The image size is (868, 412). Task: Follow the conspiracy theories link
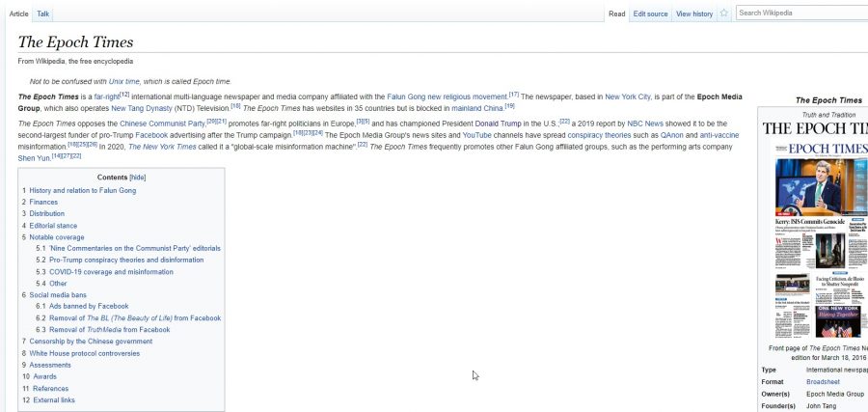(599, 136)
